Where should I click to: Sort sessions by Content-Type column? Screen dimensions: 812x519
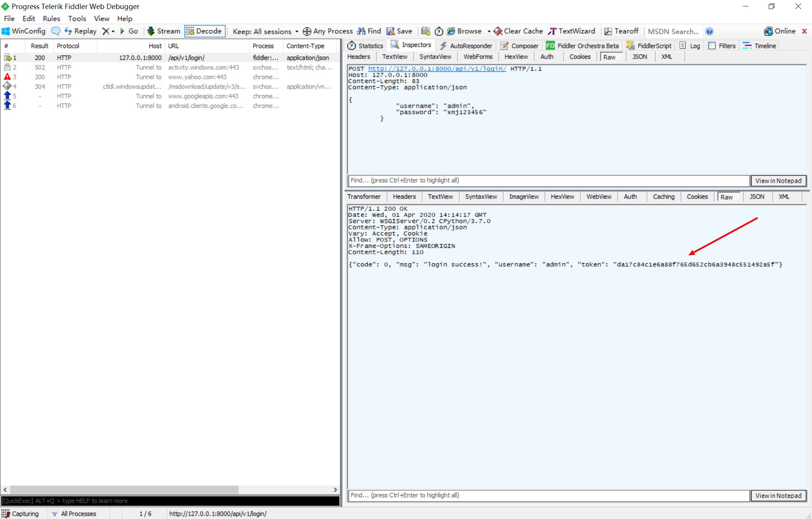(x=309, y=46)
